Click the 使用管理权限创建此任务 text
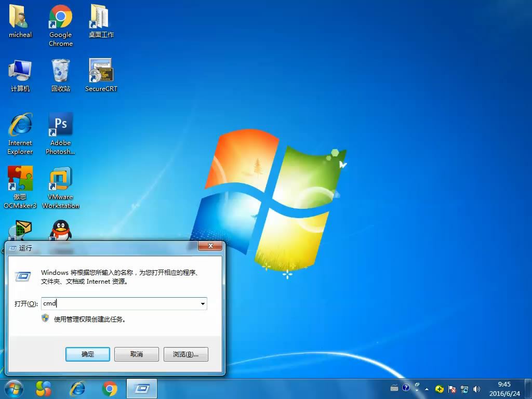Screen dimensions: 532x399 tap(90, 320)
